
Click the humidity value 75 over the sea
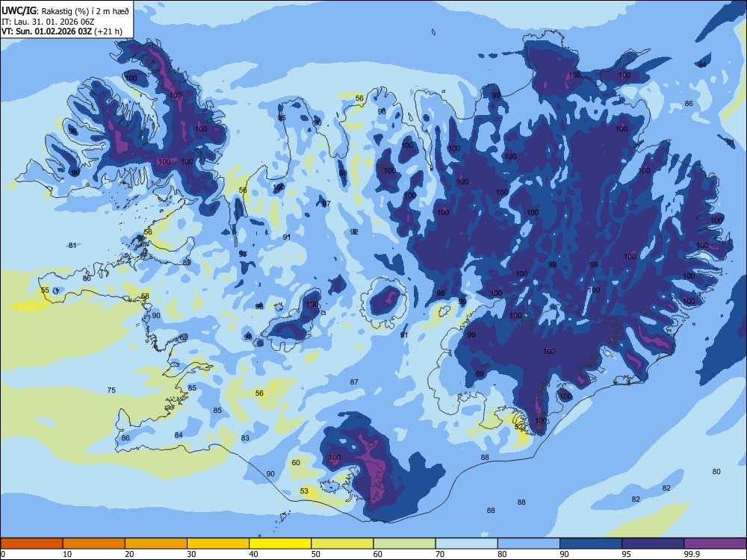(x=111, y=390)
